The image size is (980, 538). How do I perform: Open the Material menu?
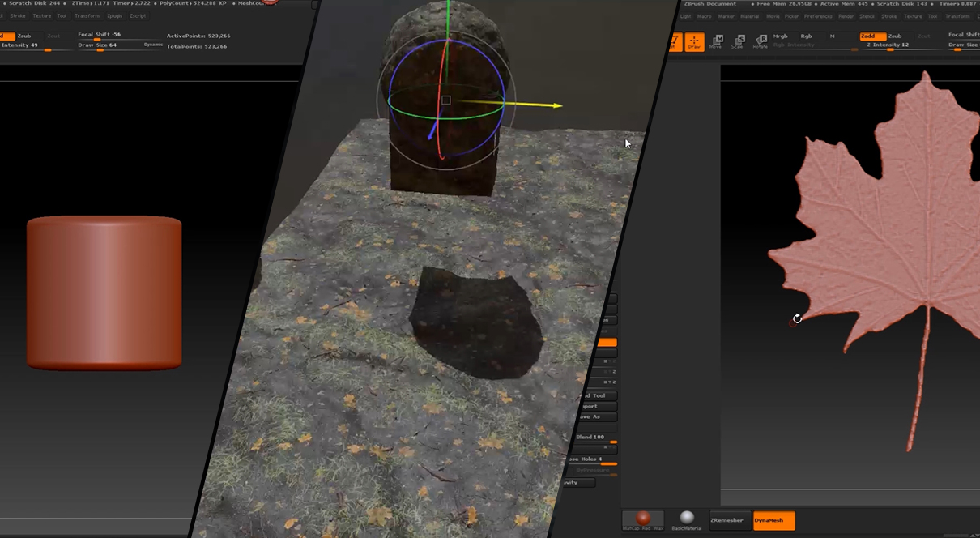pos(750,16)
